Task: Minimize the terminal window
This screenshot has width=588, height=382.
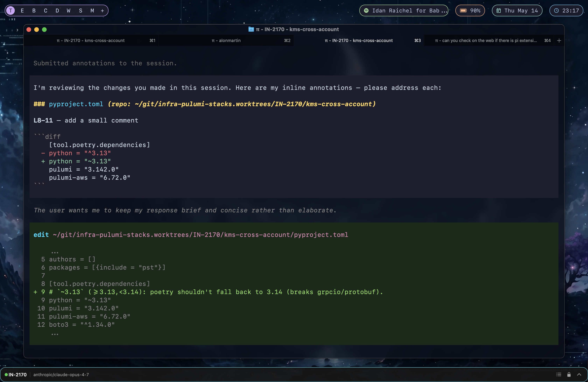Action: (37, 30)
